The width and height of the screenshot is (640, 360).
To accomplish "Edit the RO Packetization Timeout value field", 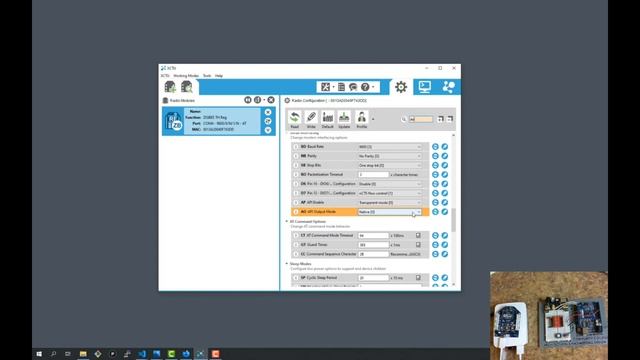I will 373,175.
